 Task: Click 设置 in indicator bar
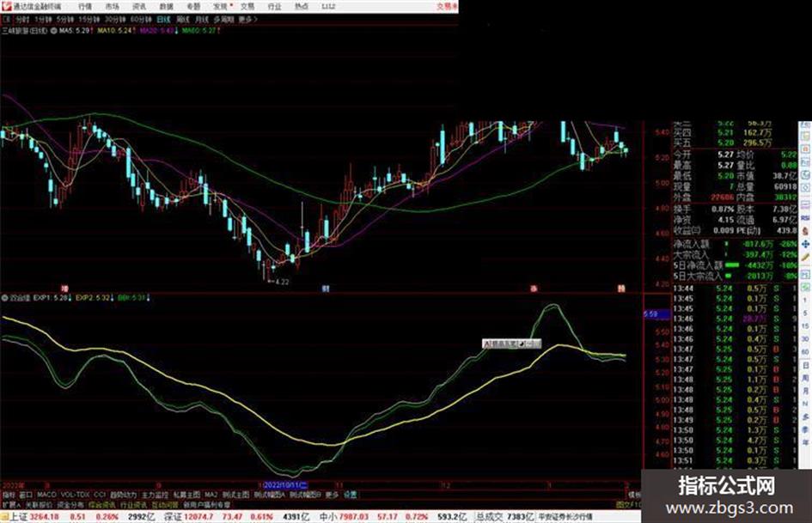[351, 495]
